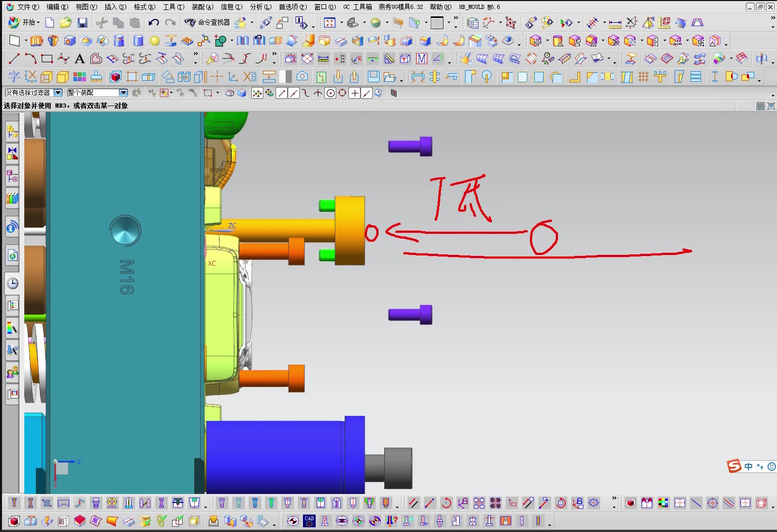
Task: Open the 装配 (Assembly) menu
Action: point(202,7)
